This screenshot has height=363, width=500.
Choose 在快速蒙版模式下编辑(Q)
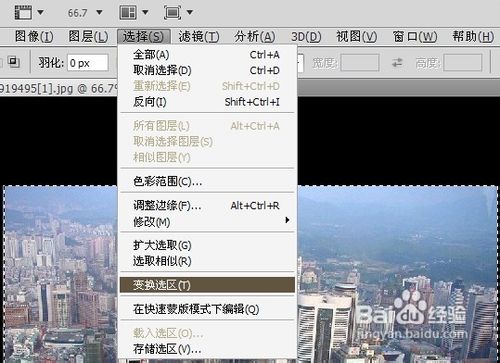point(207,309)
